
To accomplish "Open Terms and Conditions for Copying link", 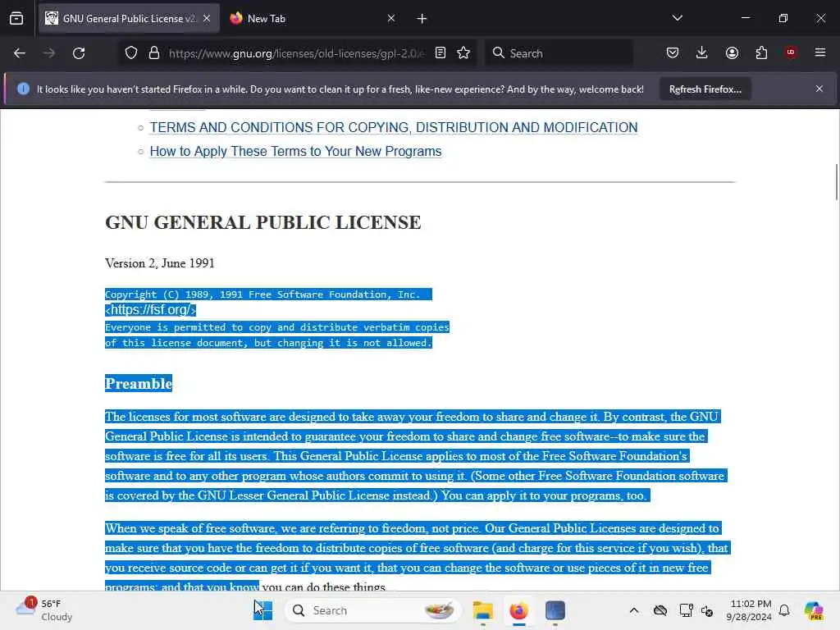I will pyautogui.click(x=394, y=127).
